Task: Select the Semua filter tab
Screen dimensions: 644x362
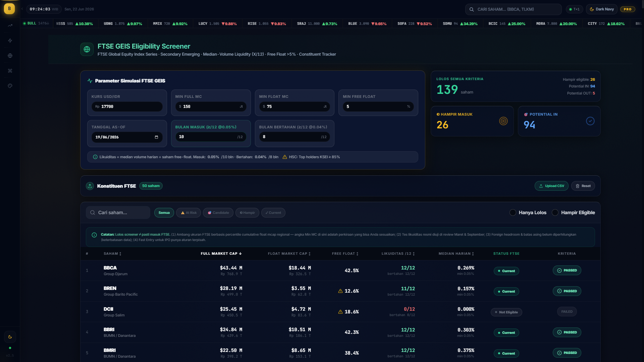Action: click(164, 213)
